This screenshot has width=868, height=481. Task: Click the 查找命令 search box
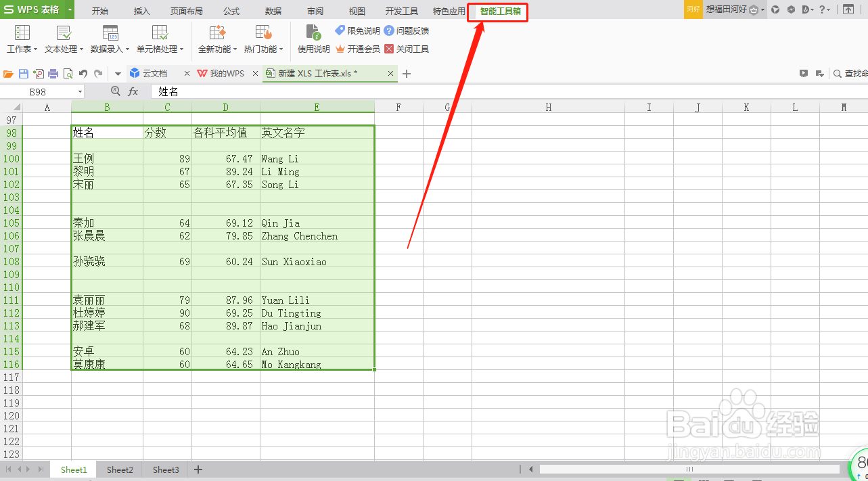850,74
